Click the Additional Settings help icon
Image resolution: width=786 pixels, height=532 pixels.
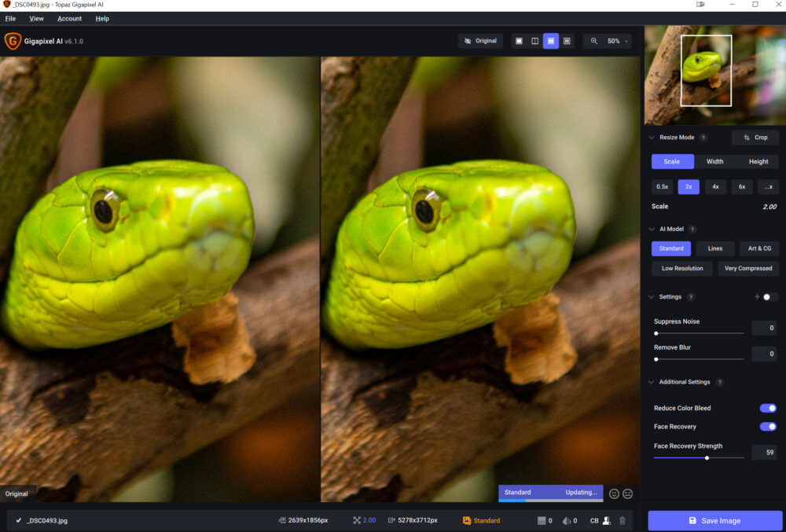[720, 382]
